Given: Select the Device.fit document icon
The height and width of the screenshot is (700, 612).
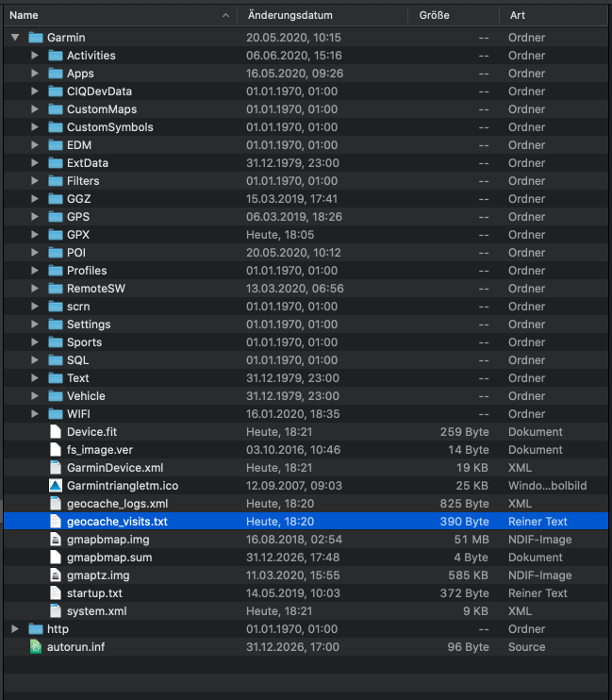Looking at the screenshot, I should click(56, 432).
